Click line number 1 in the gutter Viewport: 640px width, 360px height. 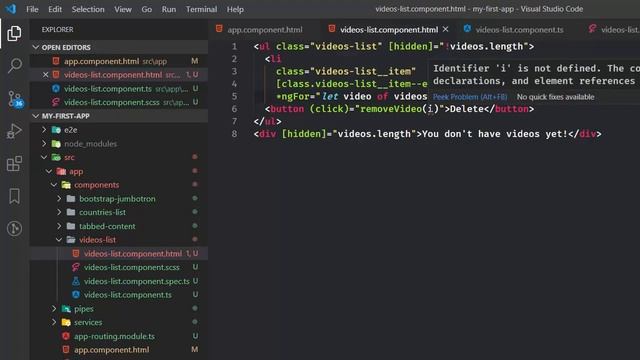click(234, 47)
